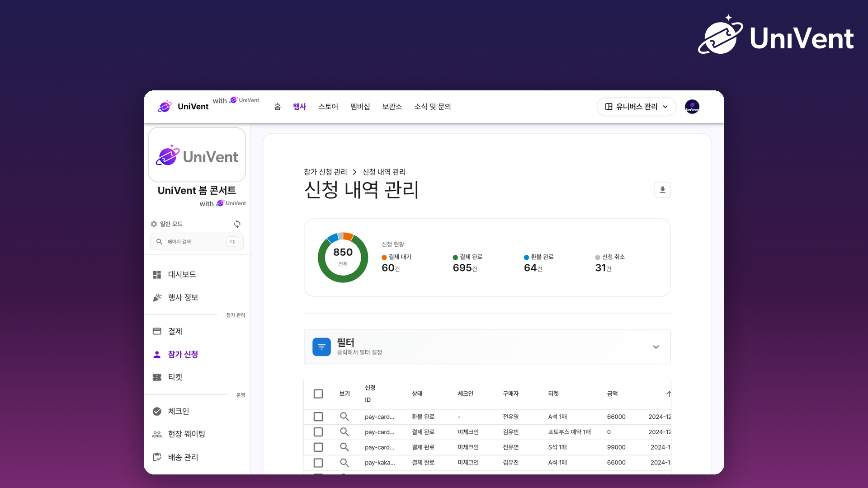Viewport: 868px width, 488px height.
Task: Check the 전유연 row checkbox
Action: [318, 447]
